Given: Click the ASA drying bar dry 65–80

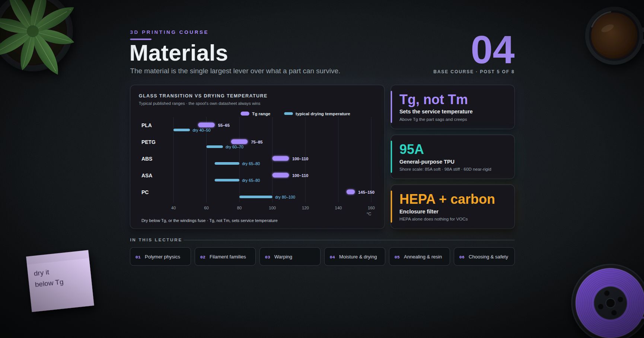Looking at the screenshot, I should (227, 180).
